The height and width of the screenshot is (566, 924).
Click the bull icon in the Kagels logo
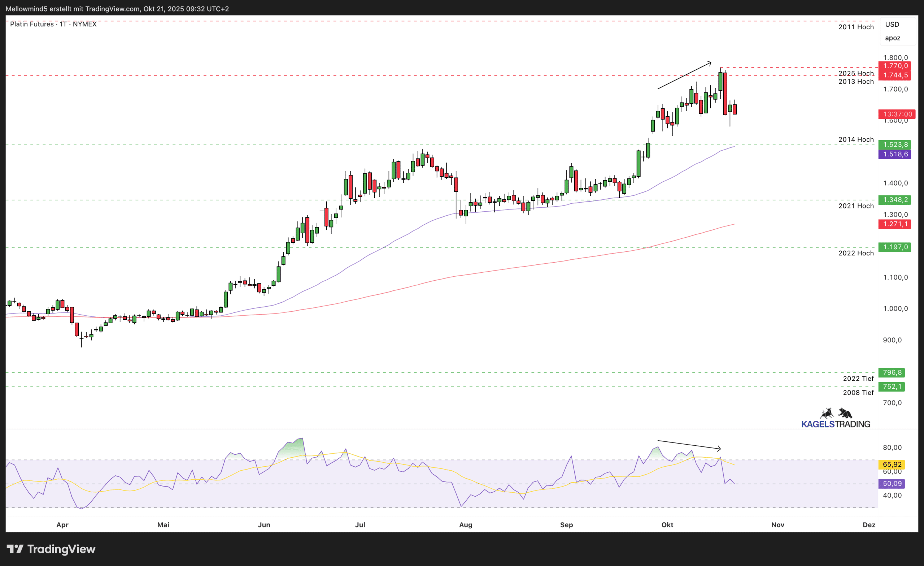tap(827, 413)
